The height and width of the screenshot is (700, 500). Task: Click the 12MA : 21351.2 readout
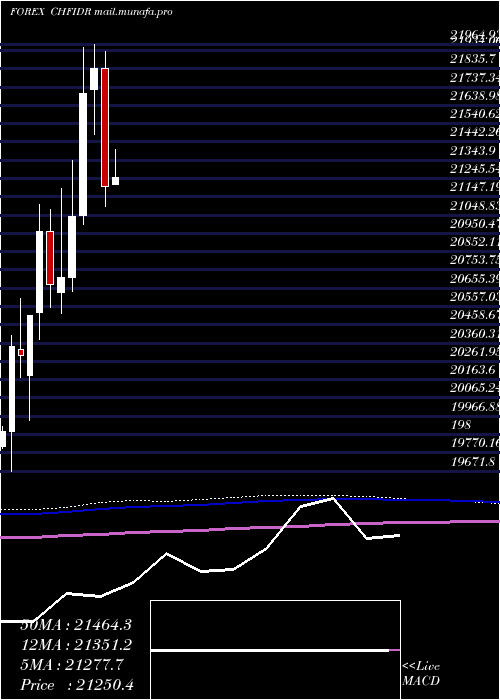point(76,645)
